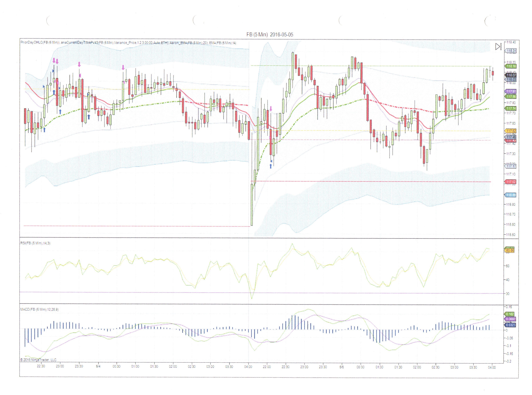Click the 40 level on RSI axis

coord(508,280)
